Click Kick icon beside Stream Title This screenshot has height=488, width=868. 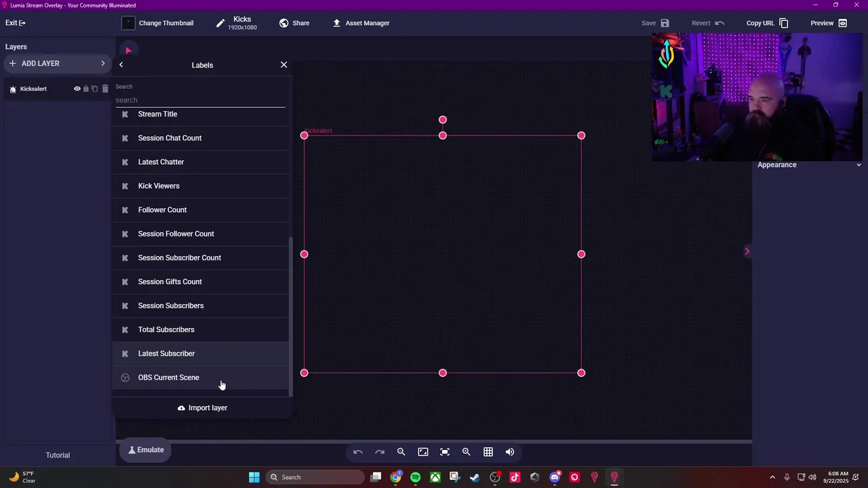coord(125,114)
